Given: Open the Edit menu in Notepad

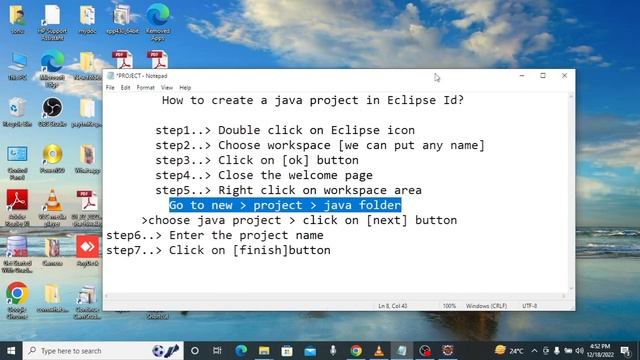Looking at the screenshot, I should (x=125, y=88).
